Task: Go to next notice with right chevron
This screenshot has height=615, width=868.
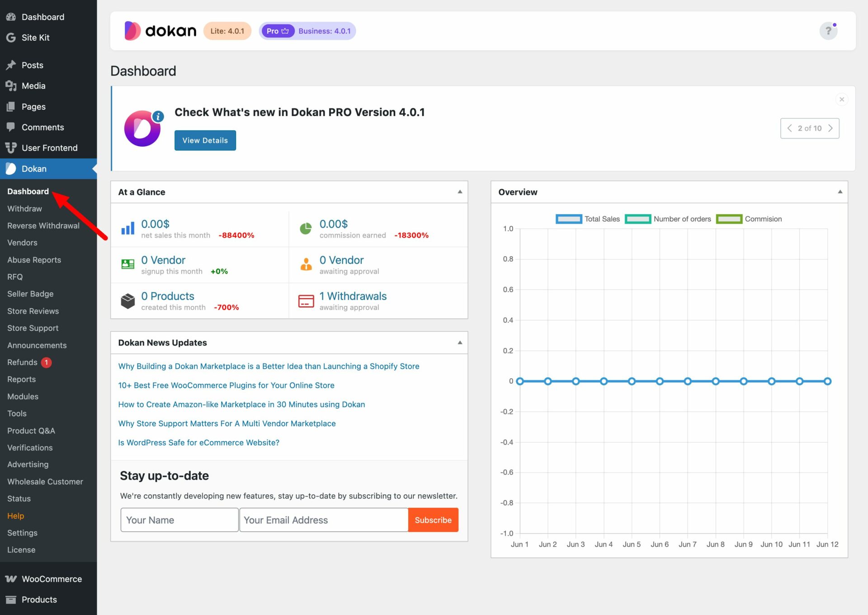Action: (830, 128)
